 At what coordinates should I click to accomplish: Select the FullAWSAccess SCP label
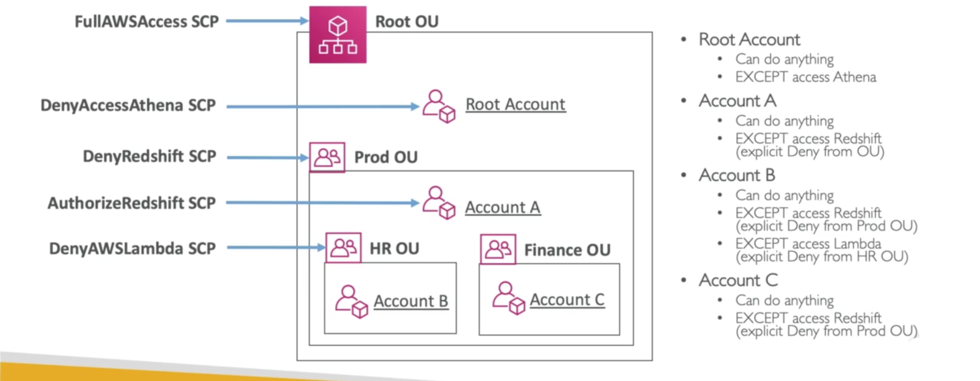coord(147,21)
